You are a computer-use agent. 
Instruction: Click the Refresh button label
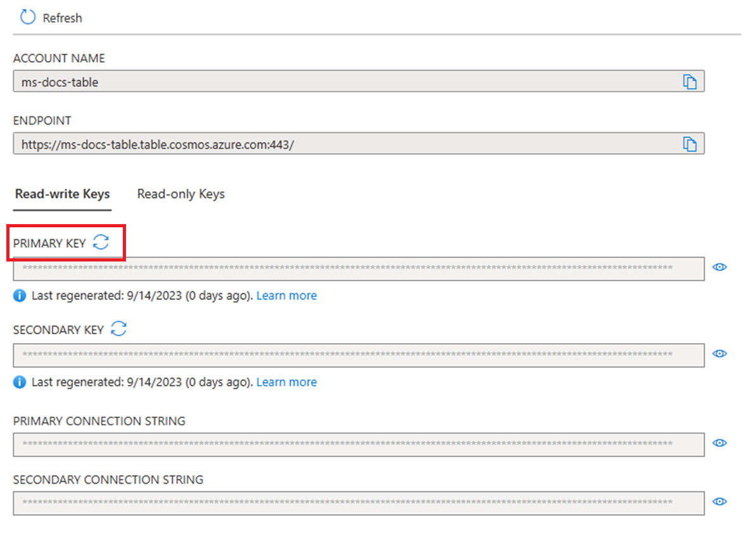tap(62, 18)
